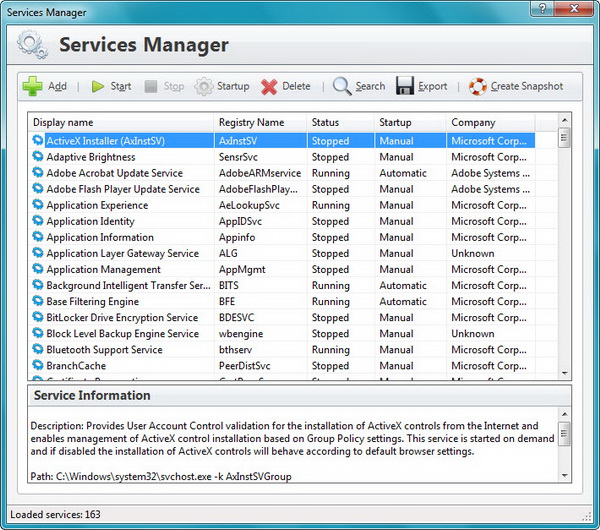The width and height of the screenshot is (600, 530).
Task: Click the icon beside BranchCache
Action: coord(38,365)
